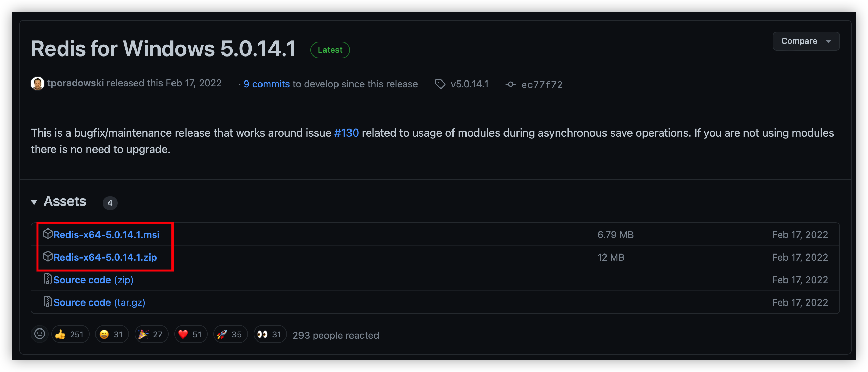This screenshot has height=372, width=868.
Task: Click the party popper reaction
Action: point(151,334)
